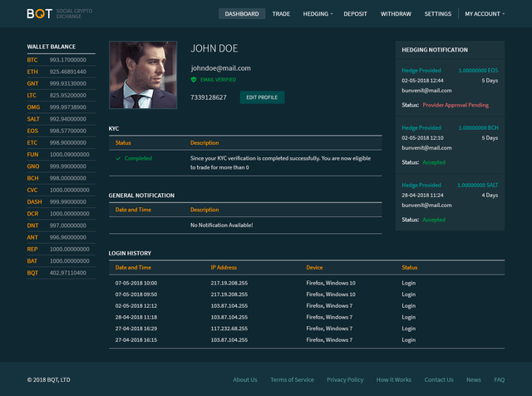Image resolution: width=532 pixels, height=396 pixels.
Task: Open the How it Works link
Action: point(393,379)
